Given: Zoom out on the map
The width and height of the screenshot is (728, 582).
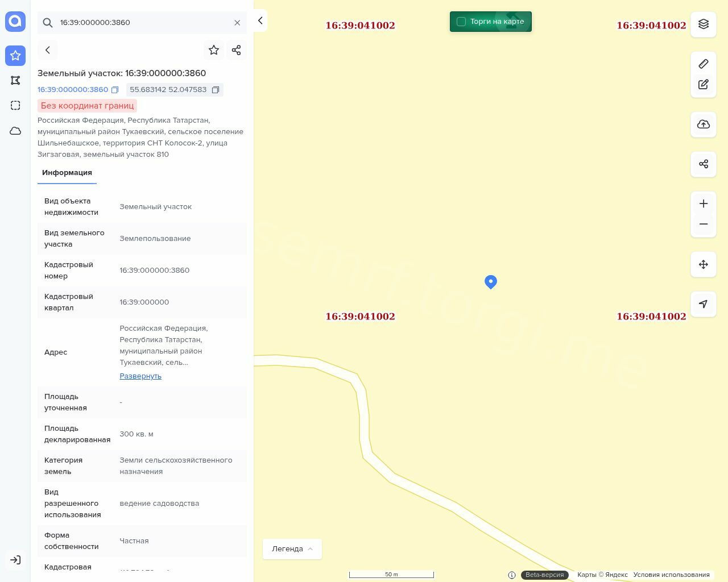Looking at the screenshot, I should [704, 225].
